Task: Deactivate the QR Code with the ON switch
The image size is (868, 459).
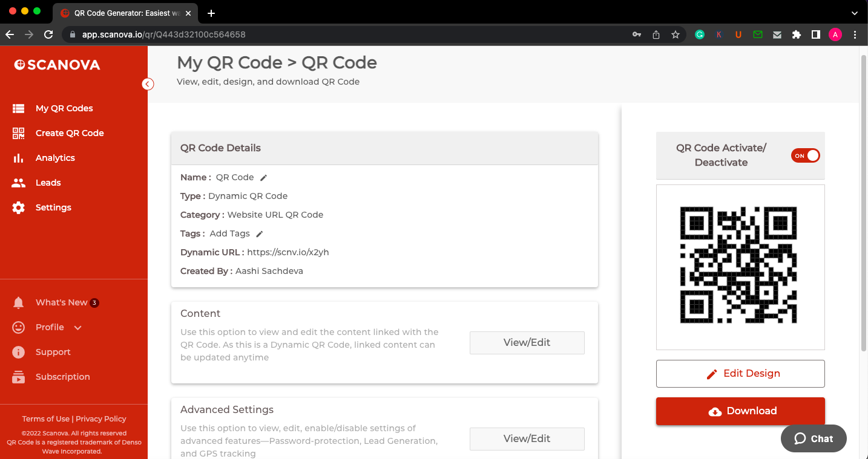Action: [805, 155]
